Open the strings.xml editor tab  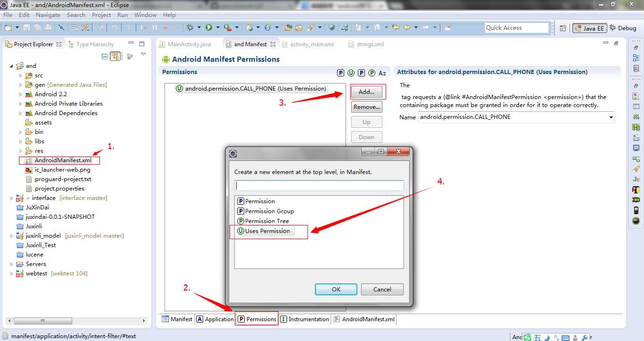tap(366, 44)
